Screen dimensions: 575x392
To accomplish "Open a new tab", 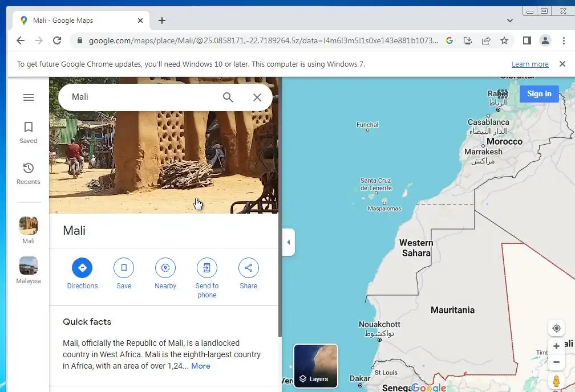I will click(162, 21).
